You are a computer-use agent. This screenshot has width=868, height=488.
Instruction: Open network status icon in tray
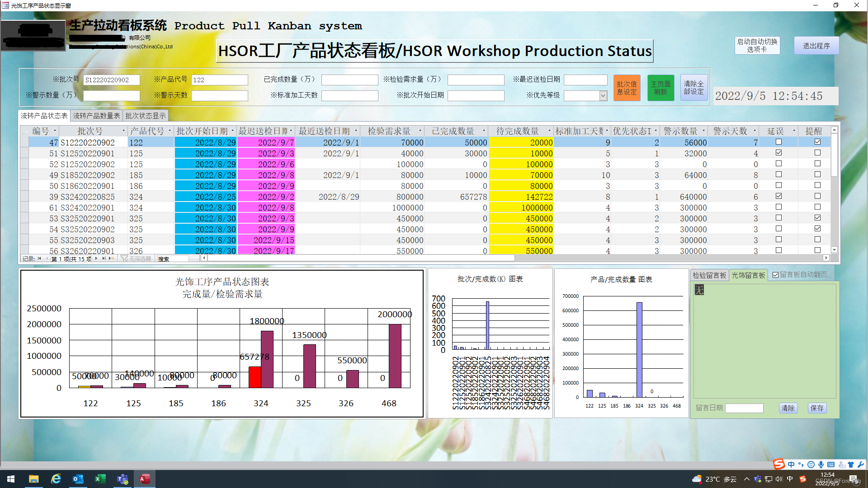pyautogui.click(x=769, y=479)
